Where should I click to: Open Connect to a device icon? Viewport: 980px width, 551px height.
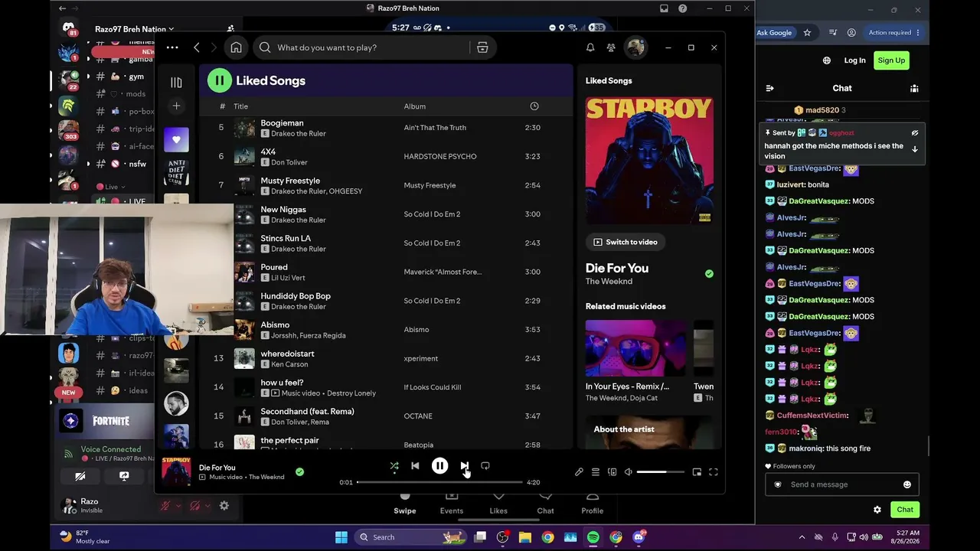(x=612, y=472)
